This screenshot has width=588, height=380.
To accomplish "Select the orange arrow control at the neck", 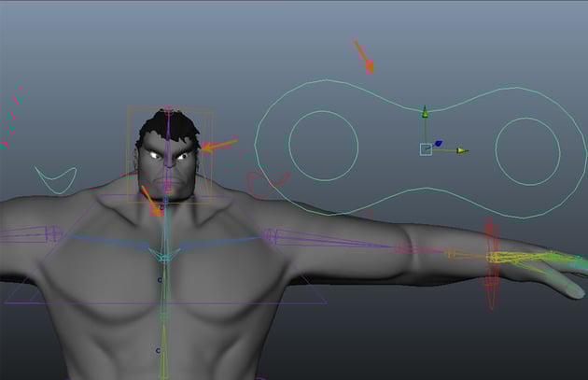I will [152, 201].
